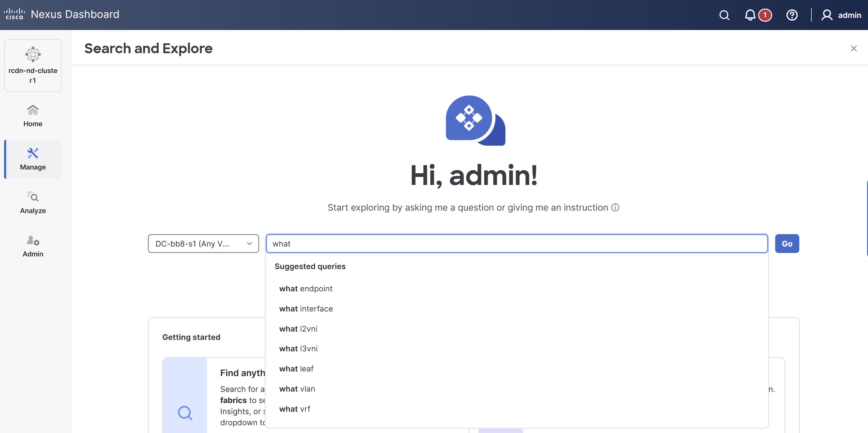This screenshot has height=433, width=868.
Task: Pick the 'what l2vni' suggestion
Action: coord(298,329)
